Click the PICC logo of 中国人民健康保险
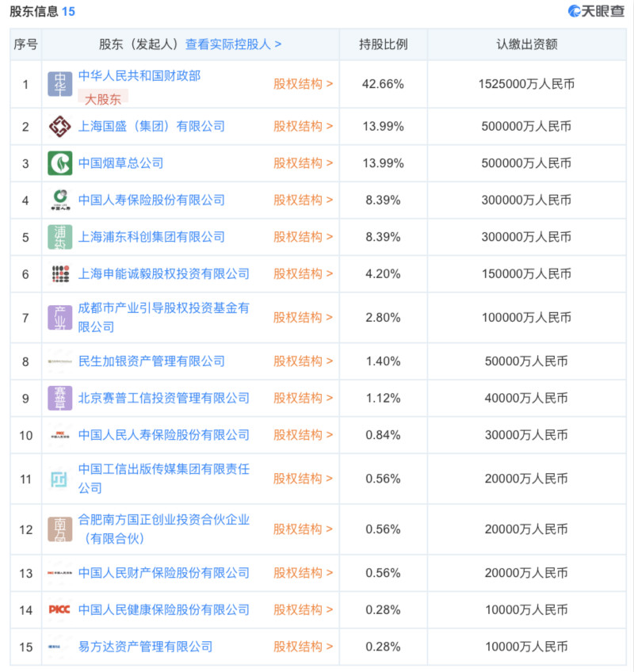 click(x=59, y=610)
